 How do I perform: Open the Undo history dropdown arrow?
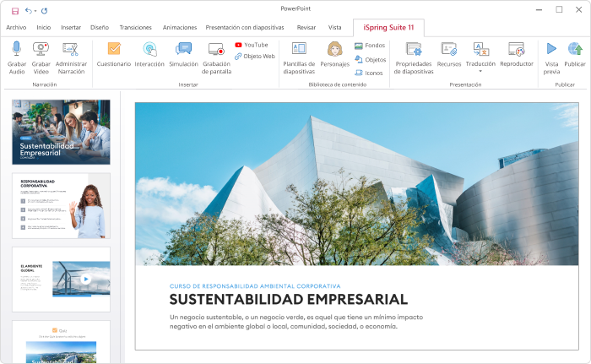point(35,11)
